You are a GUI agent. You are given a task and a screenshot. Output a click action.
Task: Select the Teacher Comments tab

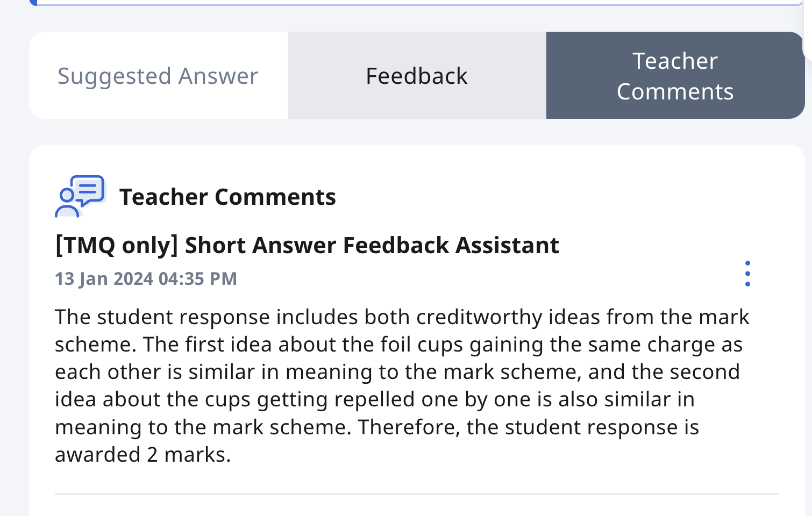675,75
